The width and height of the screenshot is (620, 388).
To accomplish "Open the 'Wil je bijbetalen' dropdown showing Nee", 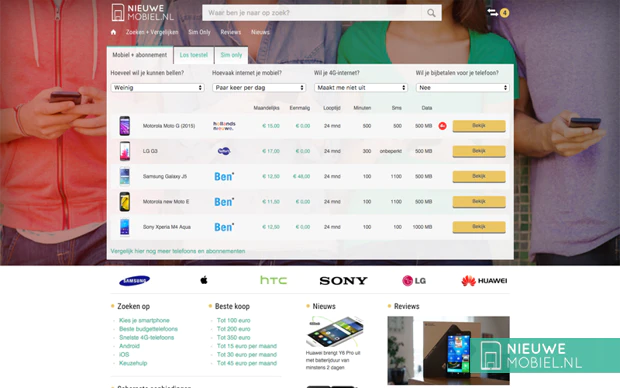I will coord(462,87).
